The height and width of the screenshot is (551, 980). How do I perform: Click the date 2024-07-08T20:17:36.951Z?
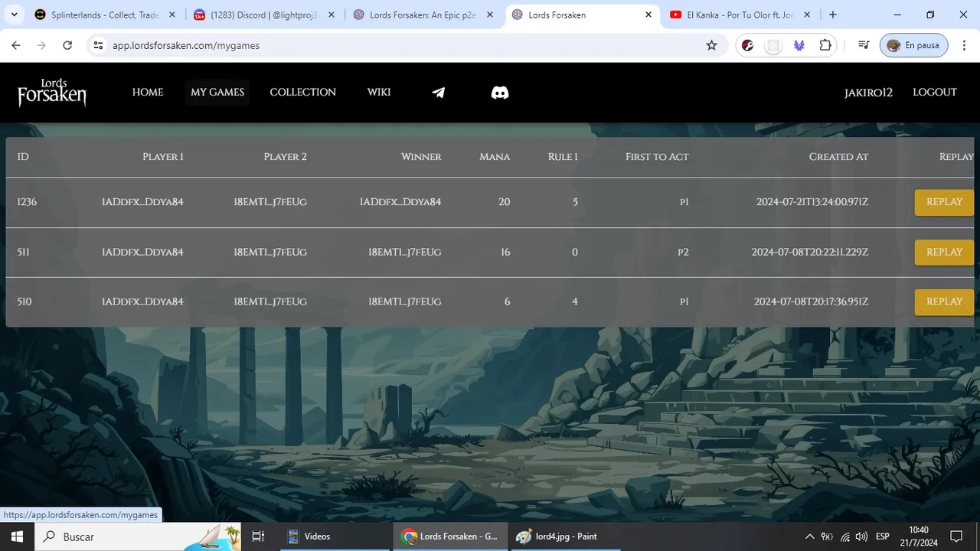point(811,302)
